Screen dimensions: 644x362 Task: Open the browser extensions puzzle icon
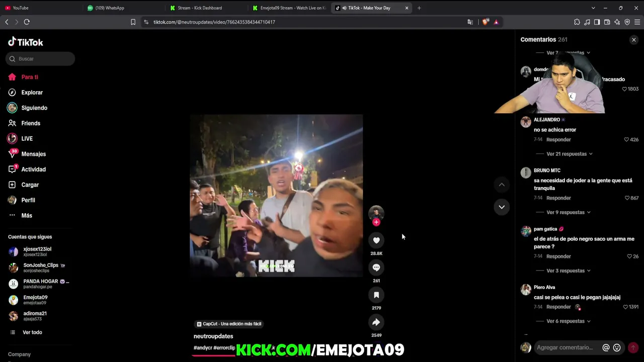coord(577,22)
